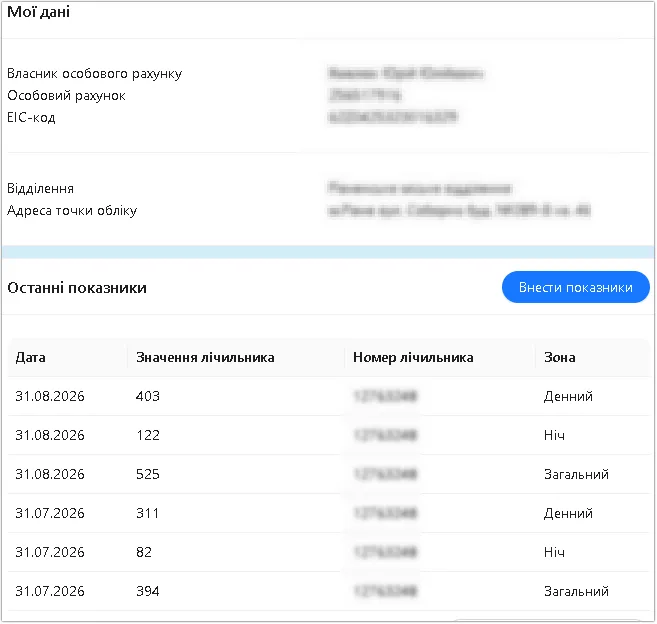
Task: Click the blurred account owner name value
Action: [406, 73]
